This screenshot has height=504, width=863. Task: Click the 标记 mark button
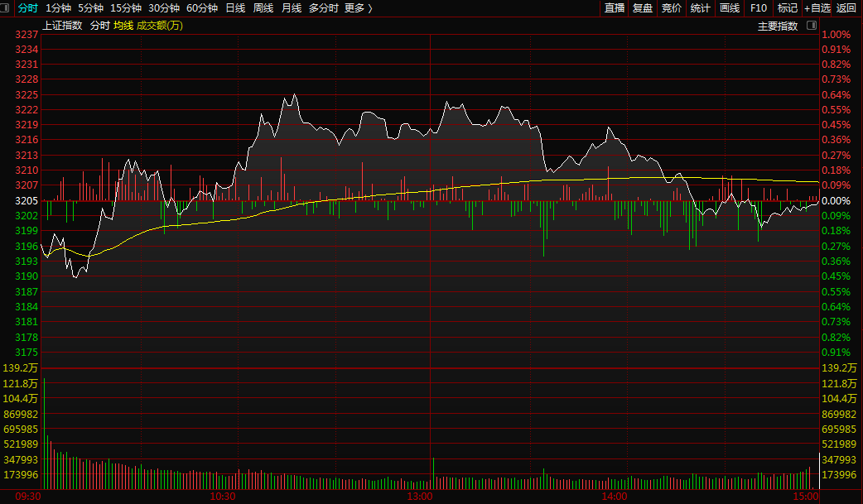click(788, 8)
